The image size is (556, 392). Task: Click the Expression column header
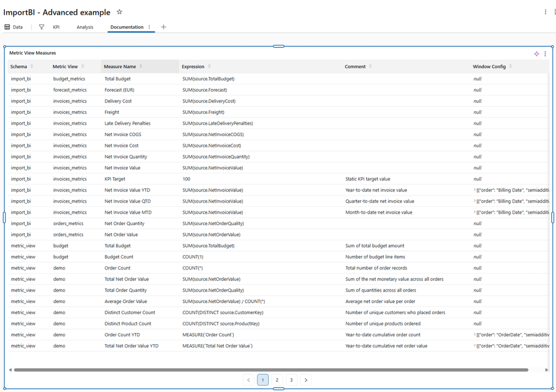pyautogui.click(x=260, y=66)
